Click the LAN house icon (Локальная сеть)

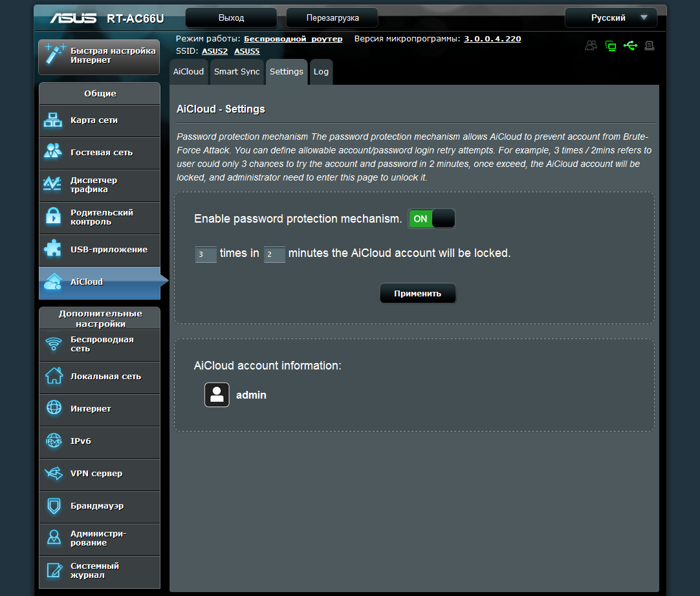54,375
